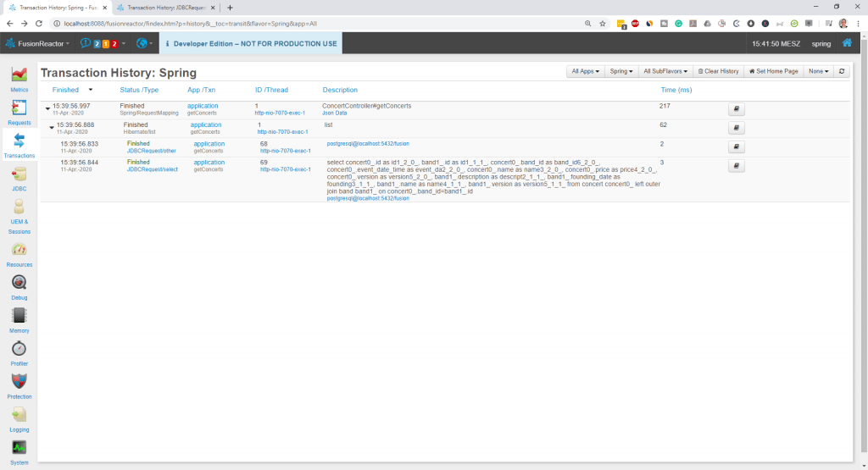
Task: Sort by Finished column header
Action: coord(65,90)
